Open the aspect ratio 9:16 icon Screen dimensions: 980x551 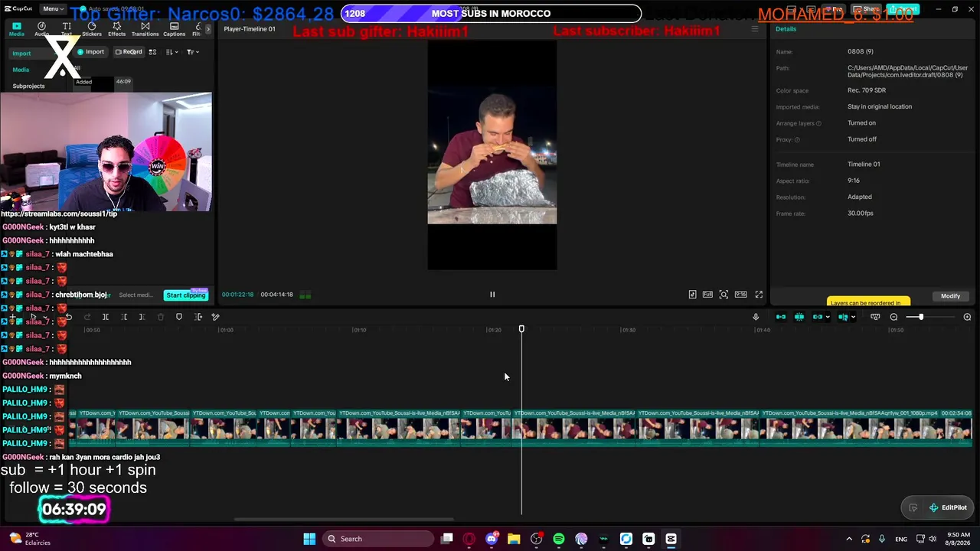coord(740,295)
